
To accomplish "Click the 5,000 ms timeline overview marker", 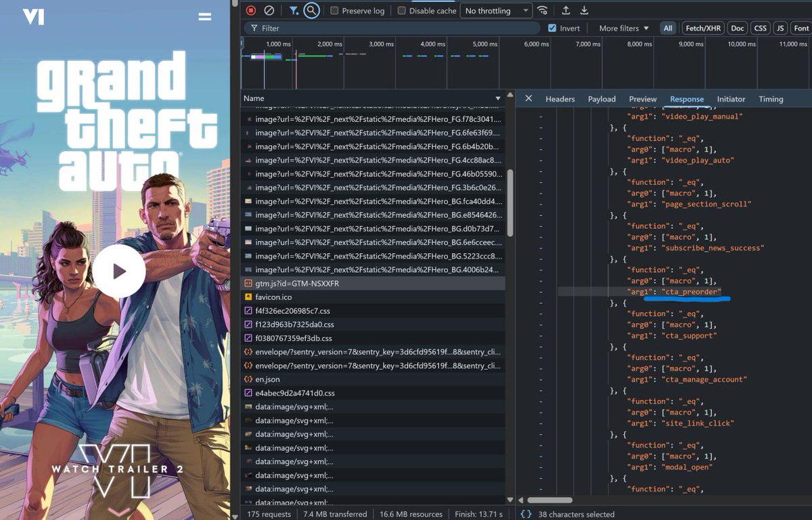I will click(485, 44).
